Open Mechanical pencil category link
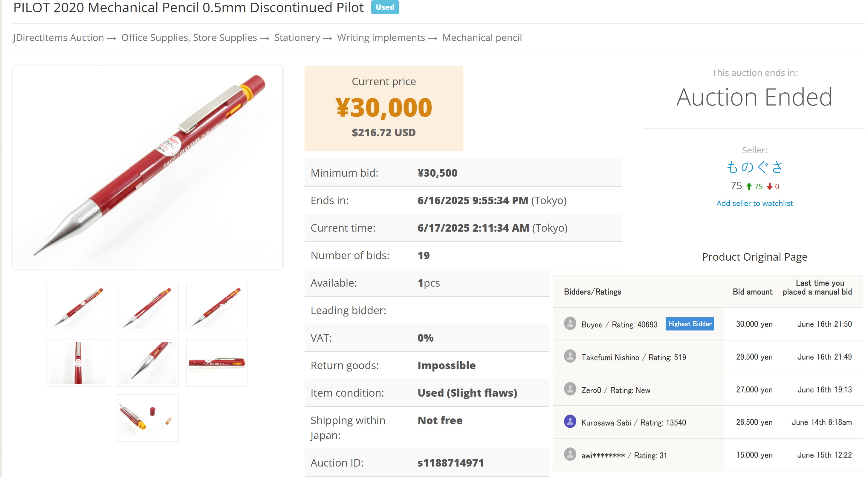868x477 pixels. coord(482,37)
